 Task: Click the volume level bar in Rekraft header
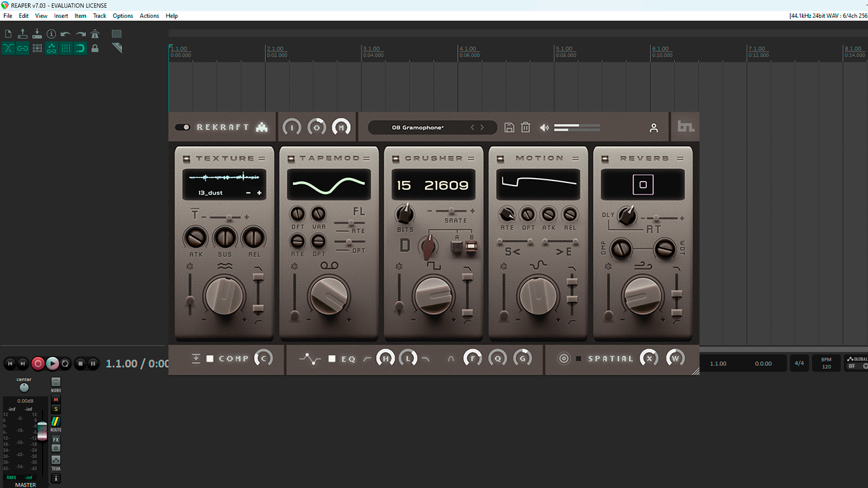coord(577,128)
